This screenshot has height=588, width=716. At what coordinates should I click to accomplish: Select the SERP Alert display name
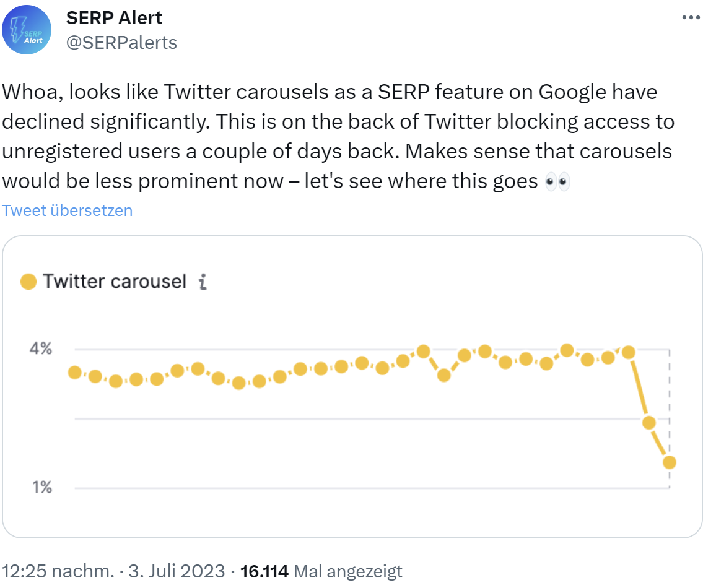pyautogui.click(x=114, y=17)
